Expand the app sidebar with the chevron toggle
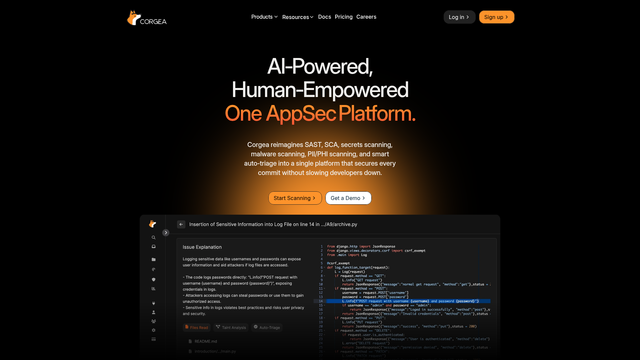 (166, 233)
